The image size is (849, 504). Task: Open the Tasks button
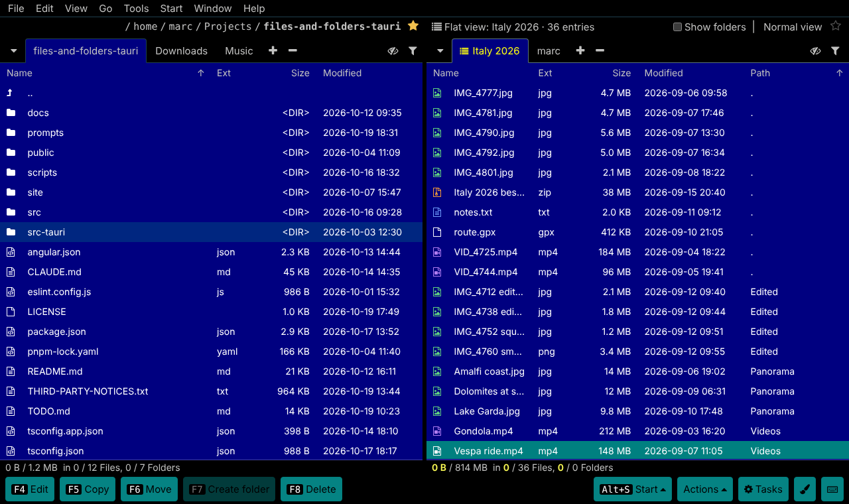coord(763,489)
